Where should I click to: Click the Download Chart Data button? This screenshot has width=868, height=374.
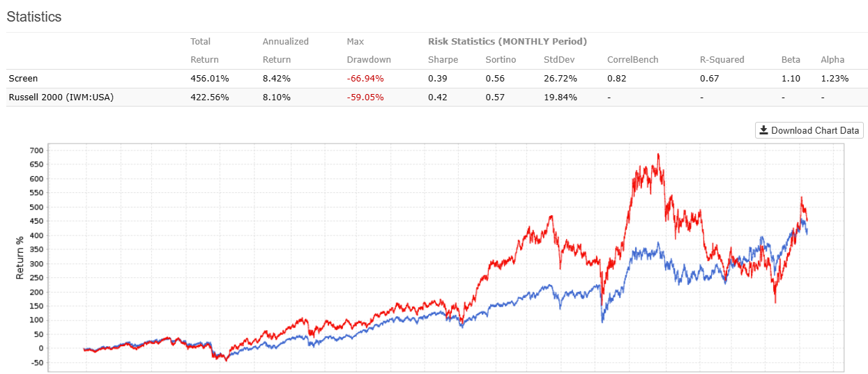click(809, 130)
